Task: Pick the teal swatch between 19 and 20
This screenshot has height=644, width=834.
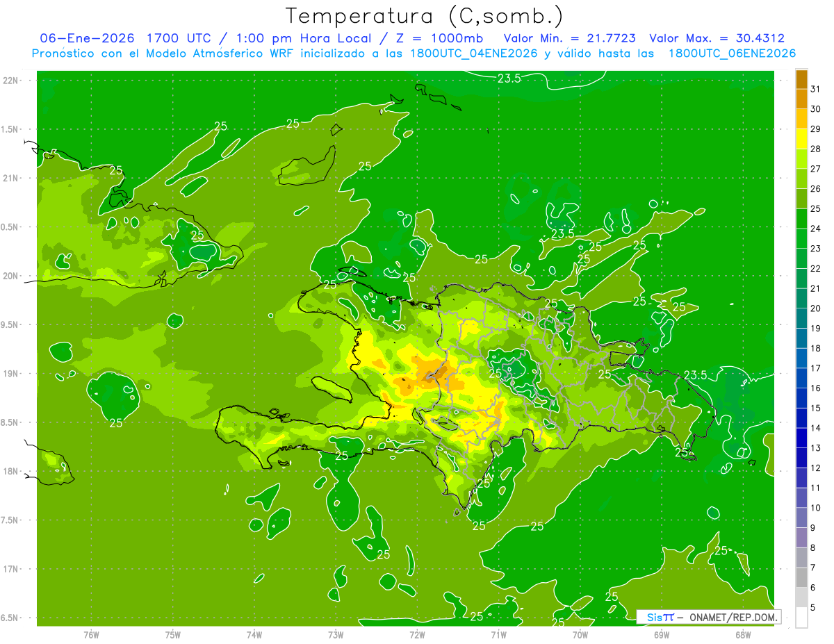Action: pos(801,318)
